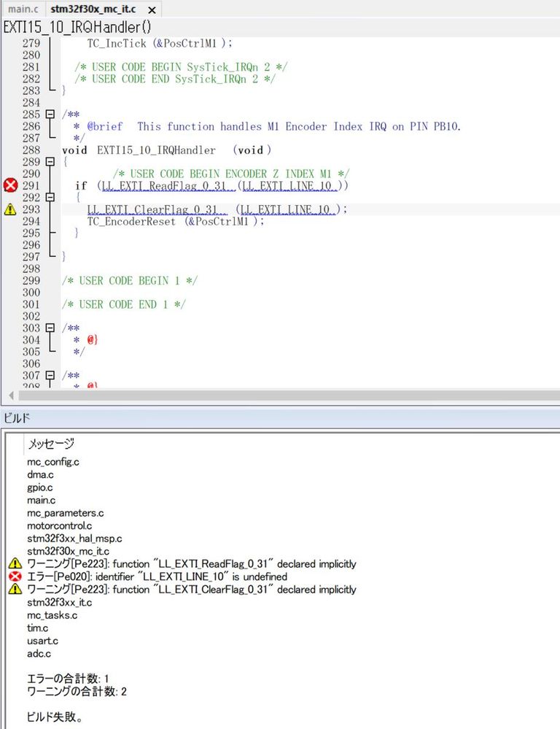This screenshot has width=560, height=729.
Task: Click the エラーの合計数: 1 summary line
Action: point(67,679)
